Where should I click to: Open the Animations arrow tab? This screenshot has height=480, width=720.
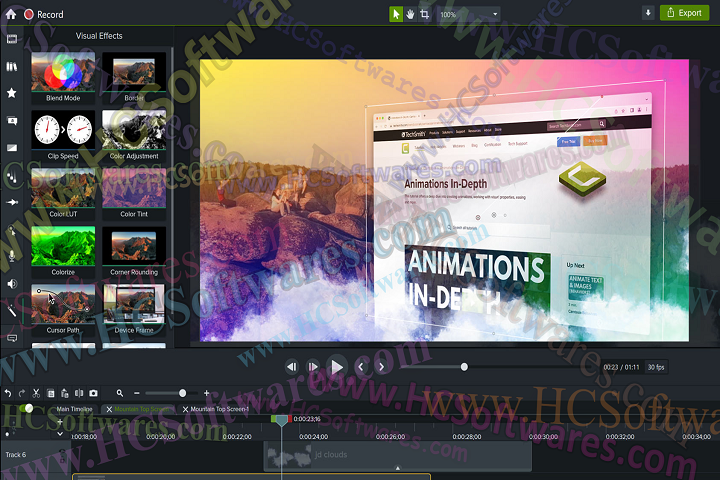coord(12,202)
